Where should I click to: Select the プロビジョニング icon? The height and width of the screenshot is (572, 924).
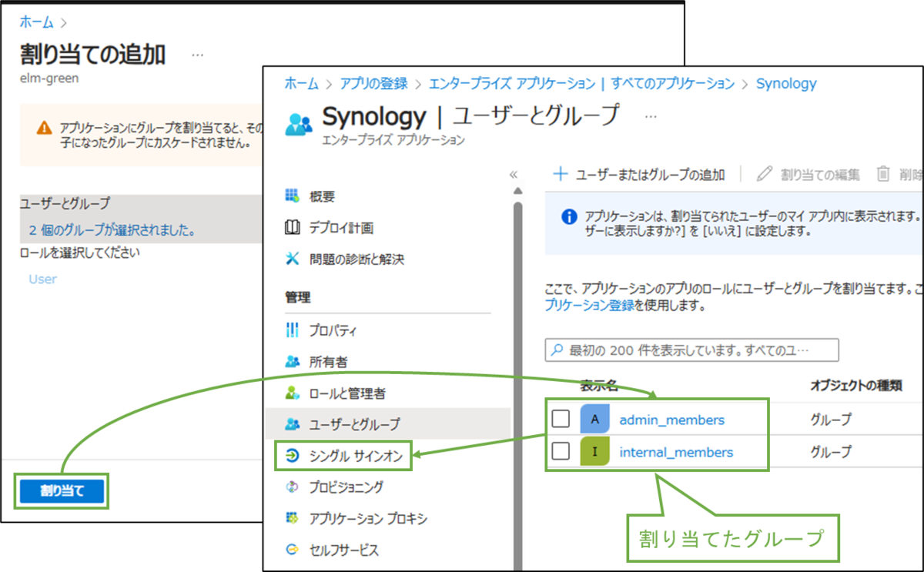(292, 487)
